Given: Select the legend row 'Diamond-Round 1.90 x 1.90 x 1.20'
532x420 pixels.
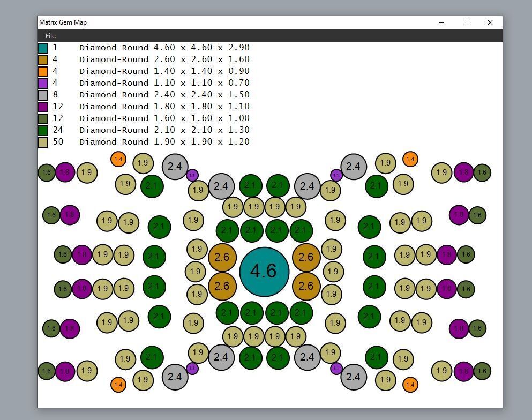Looking at the screenshot, I should tap(164, 142).
